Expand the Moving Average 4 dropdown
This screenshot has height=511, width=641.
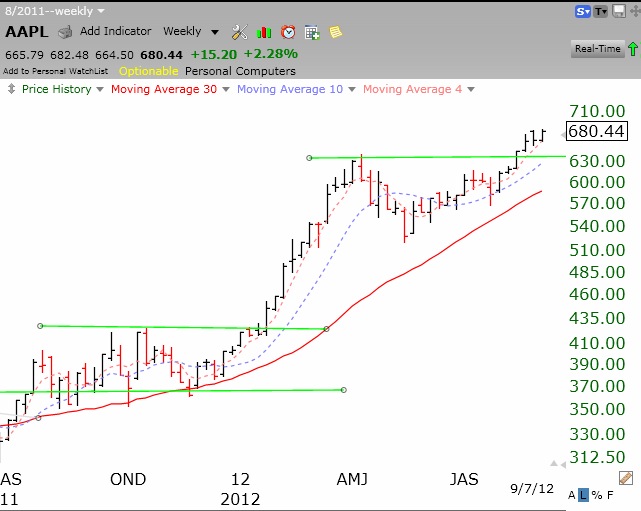(471, 90)
